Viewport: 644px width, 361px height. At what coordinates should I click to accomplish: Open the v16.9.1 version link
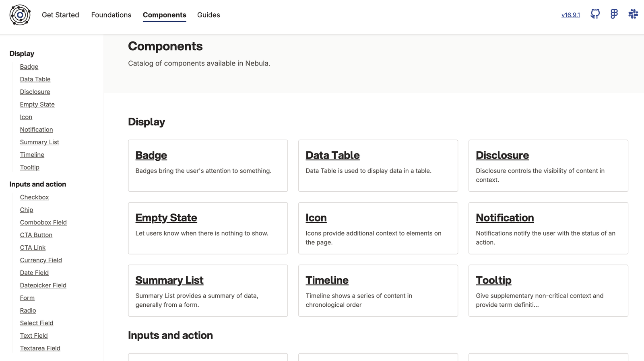point(571,15)
